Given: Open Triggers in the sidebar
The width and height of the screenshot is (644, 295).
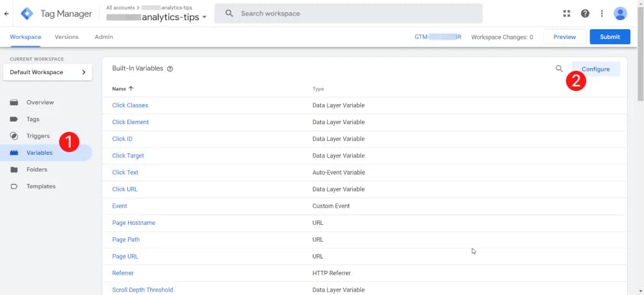Looking at the screenshot, I should (x=38, y=136).
